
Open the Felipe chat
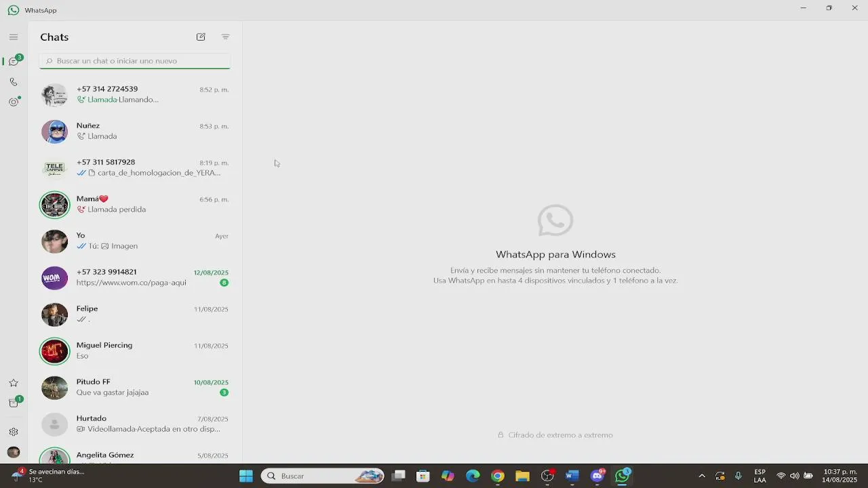(x=135, y=314)
